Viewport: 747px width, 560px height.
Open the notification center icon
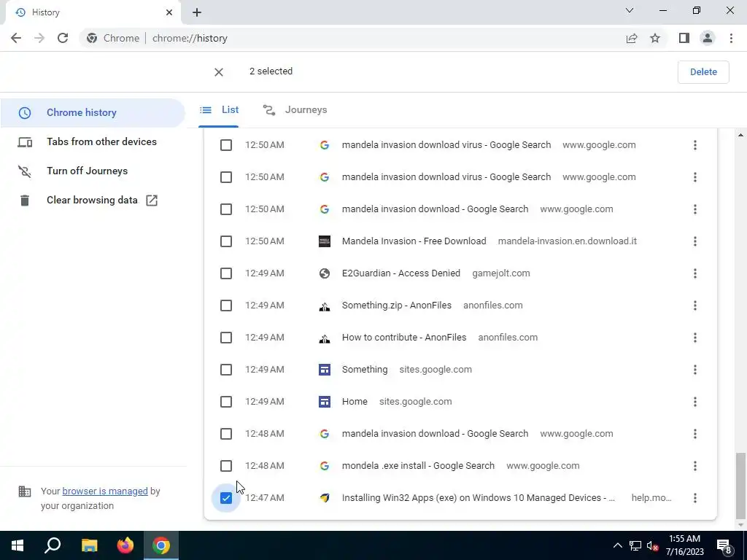(724, 545)
